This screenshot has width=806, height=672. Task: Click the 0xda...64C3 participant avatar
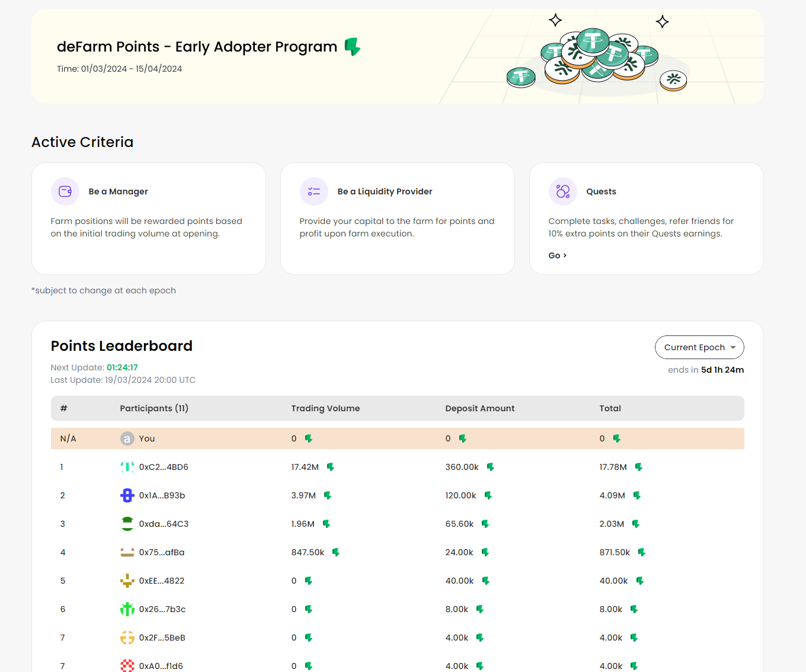[127, 524]
